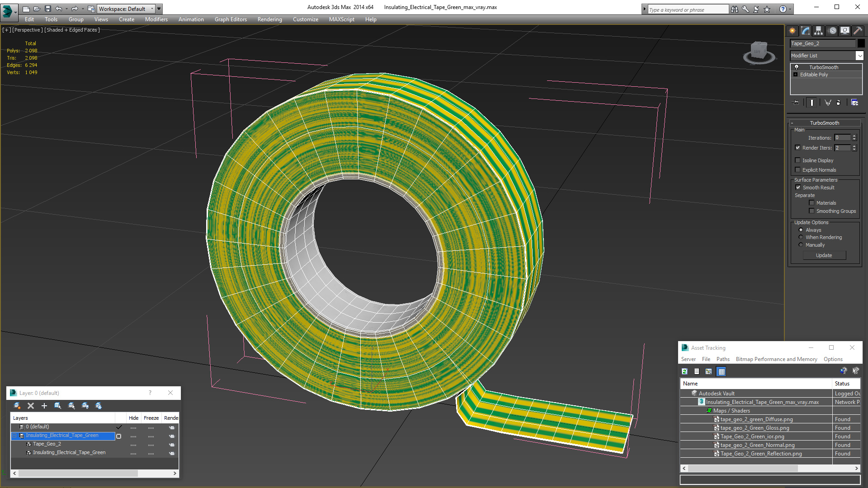The height and width of the screenshot is (488, 868).
Task: Open the Modifiers menu
Action: pyautogui.click(x=156, y=19)
